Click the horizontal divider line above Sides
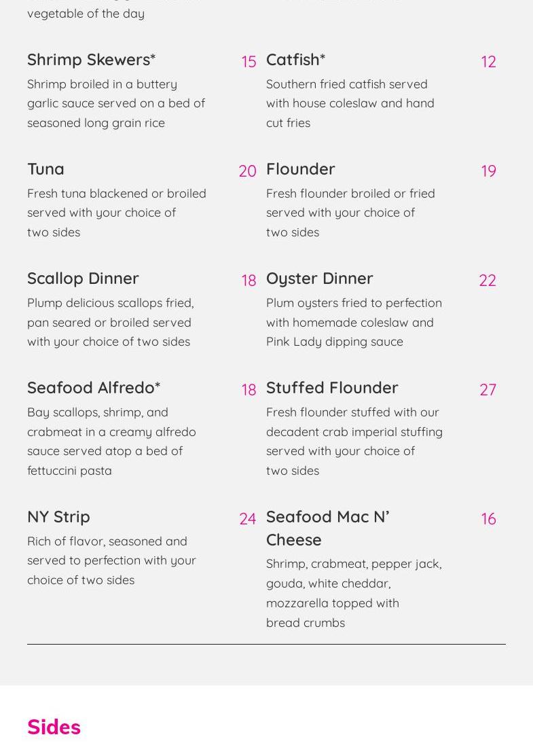Image resolution: width=533 pixels, height=756 pixels. (266, 644)
